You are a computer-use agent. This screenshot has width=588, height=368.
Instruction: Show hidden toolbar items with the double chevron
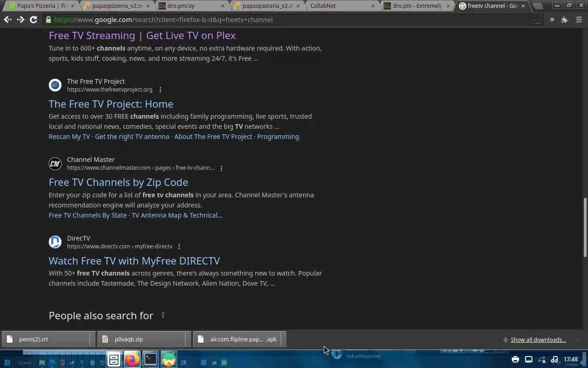pos(552,20)
